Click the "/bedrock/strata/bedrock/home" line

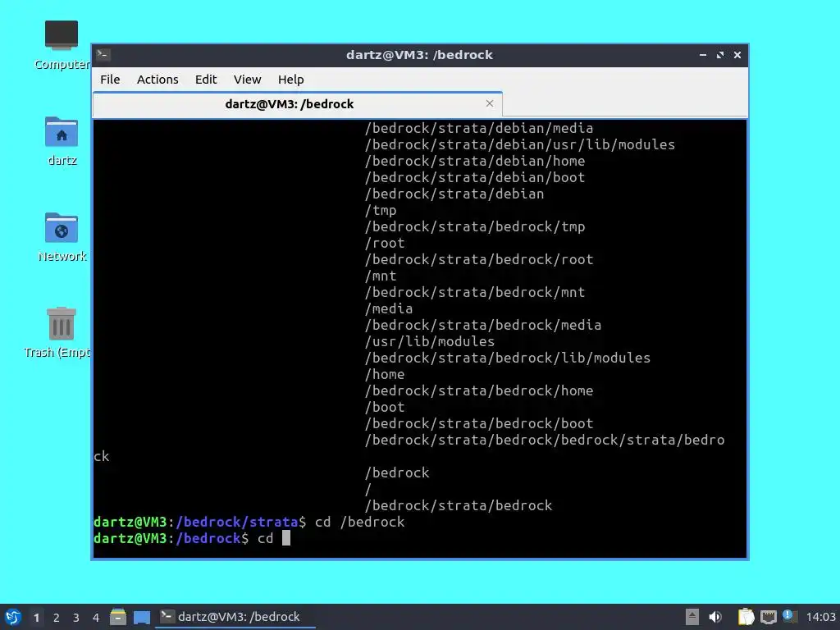tap(479, 390)
